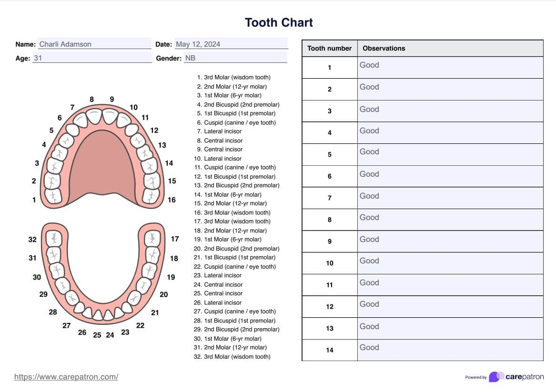556x392 pixels.
Task: Edit the observation for tooth number 5
Action: [x=450, y=154]
